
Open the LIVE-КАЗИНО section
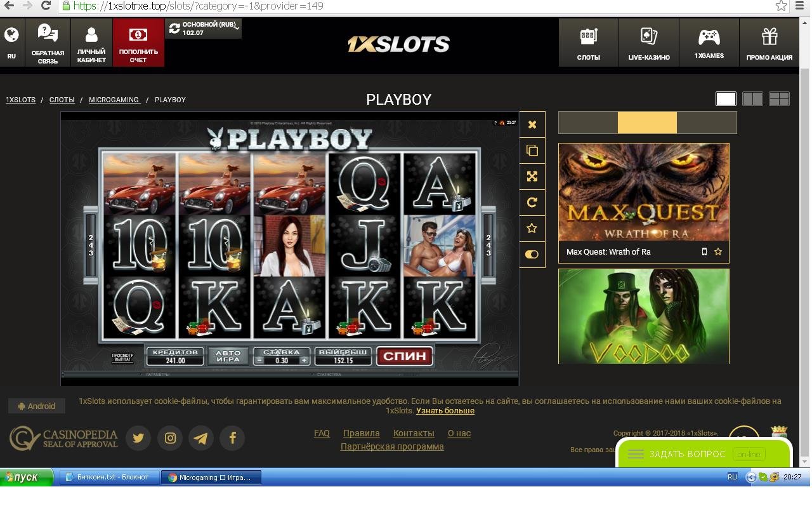point(649,42)
